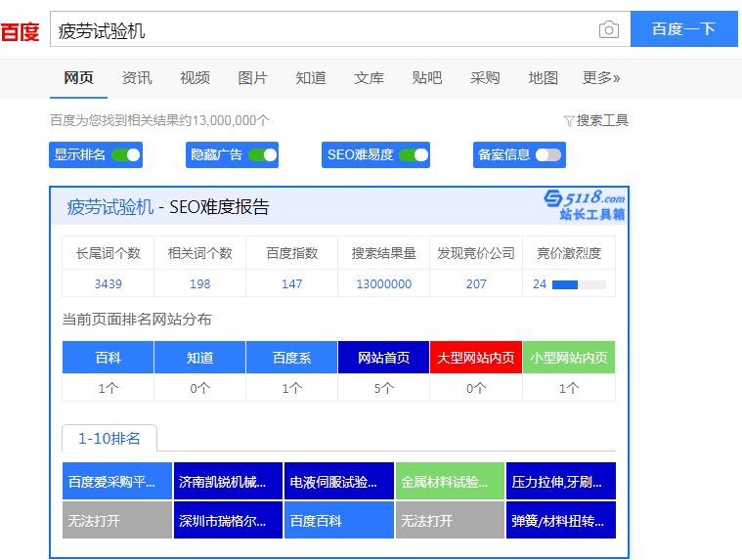742x560 pixels.
Task: Click the 长尾词个数 column header
Action: click(108, 253)
